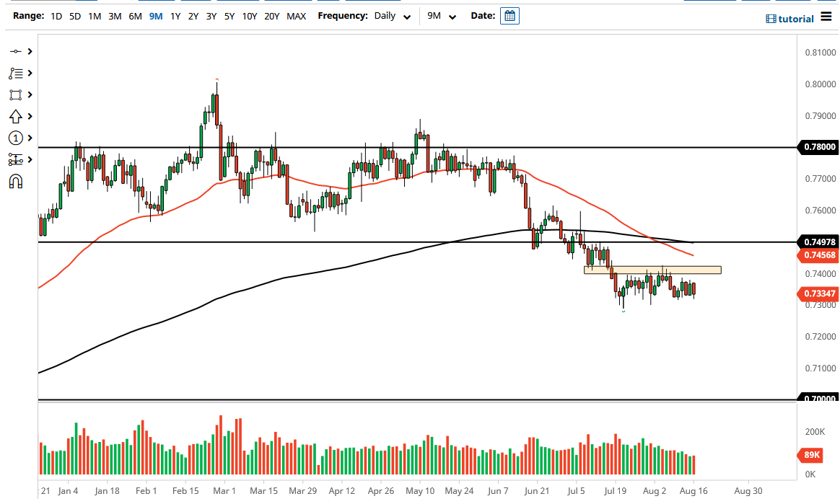Image resolution: width=840 pixels, height=504 pixels.
Task: Open the Frequency Daily dropdown
Action: tap(392, 15)
